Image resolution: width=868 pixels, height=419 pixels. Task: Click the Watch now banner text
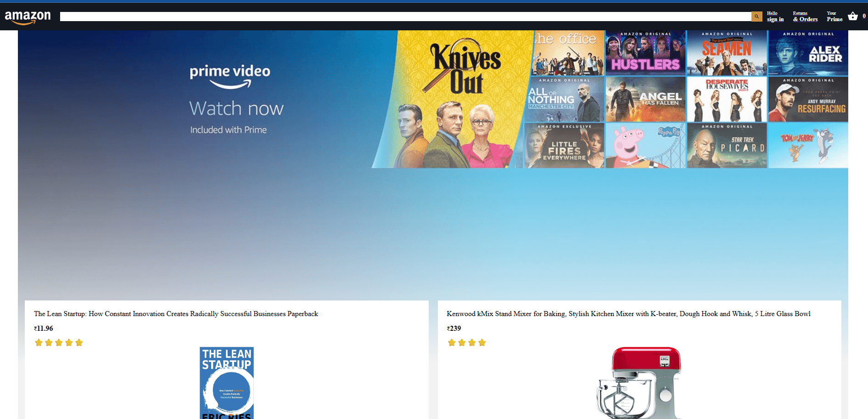[x=236, y=108]
